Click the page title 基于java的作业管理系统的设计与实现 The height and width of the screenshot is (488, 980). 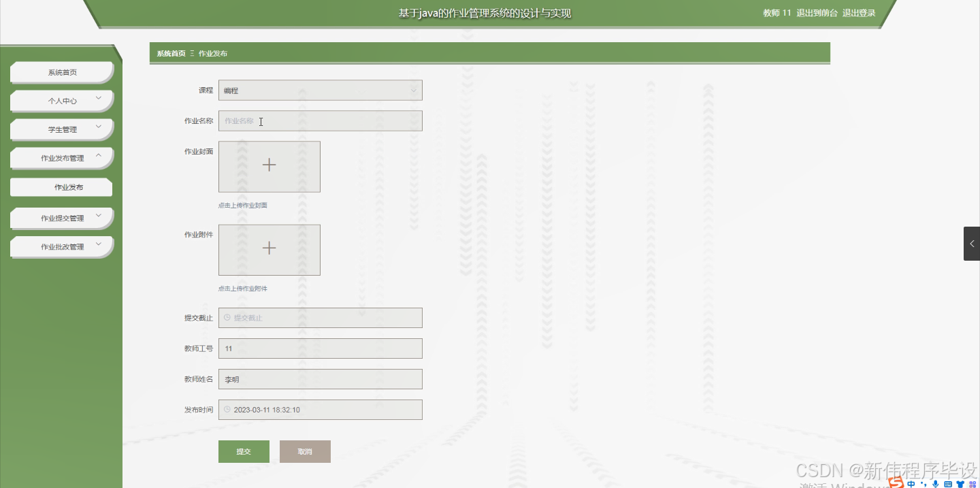(x=485, y=14)
